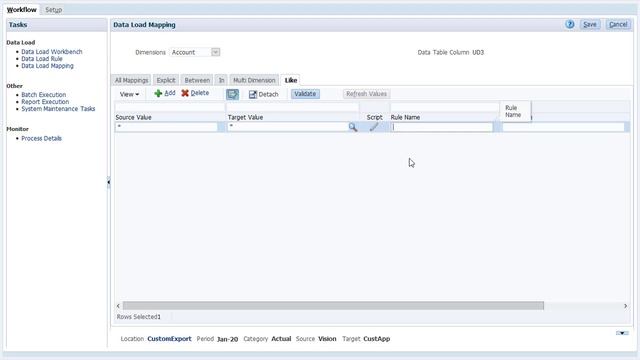Click the Script column header
Image resolution: width=640 pixels, height=360 pixels.
click(x=374, y=117)
